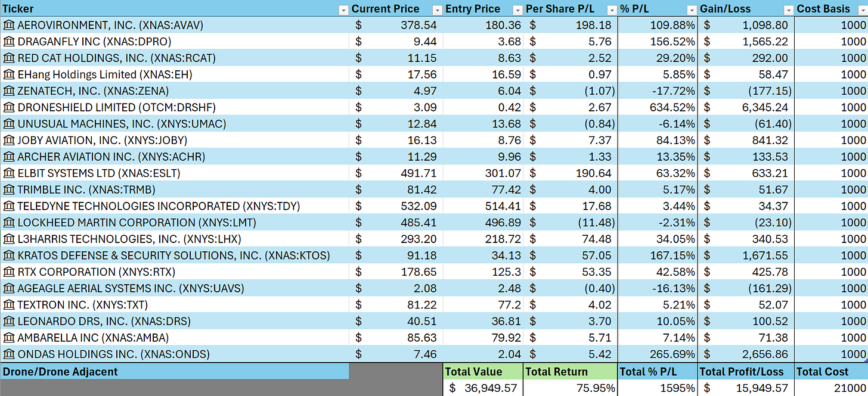The height and width of the screenshot is (396, 868).
Task: Select DRONESHIELD gain cell 6,345.24
Action: coord(746,107)
